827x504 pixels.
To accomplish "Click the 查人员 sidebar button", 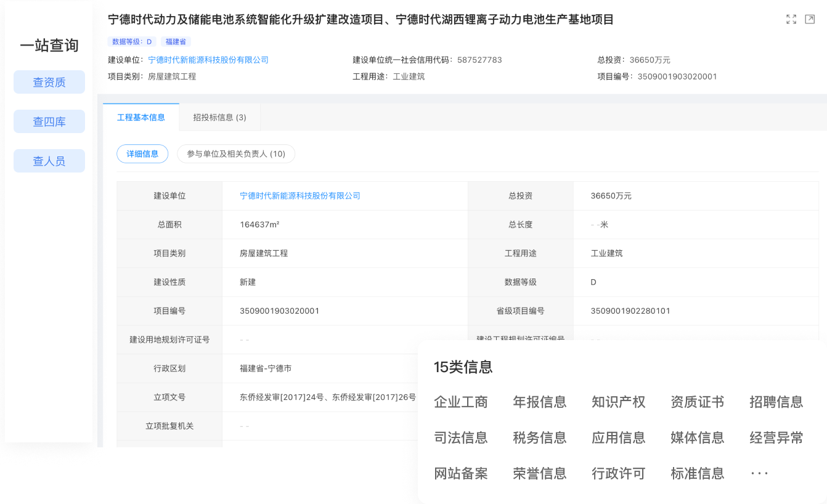I will 49,161.
